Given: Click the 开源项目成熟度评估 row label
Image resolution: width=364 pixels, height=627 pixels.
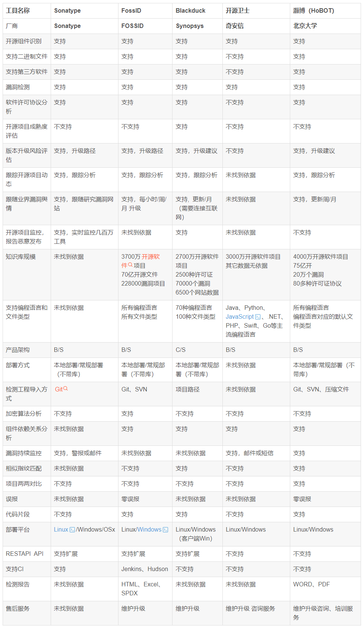Looking at the screenshot, I should [27, 131].
